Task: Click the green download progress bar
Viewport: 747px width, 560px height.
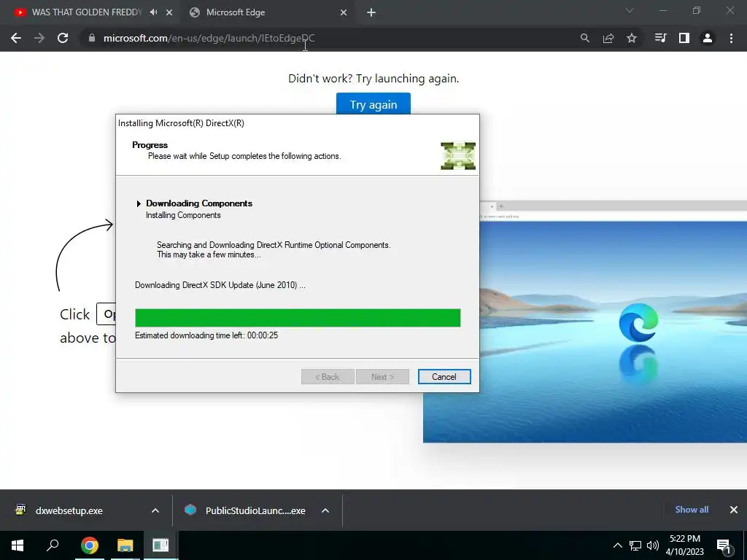Action: [298, 318]
